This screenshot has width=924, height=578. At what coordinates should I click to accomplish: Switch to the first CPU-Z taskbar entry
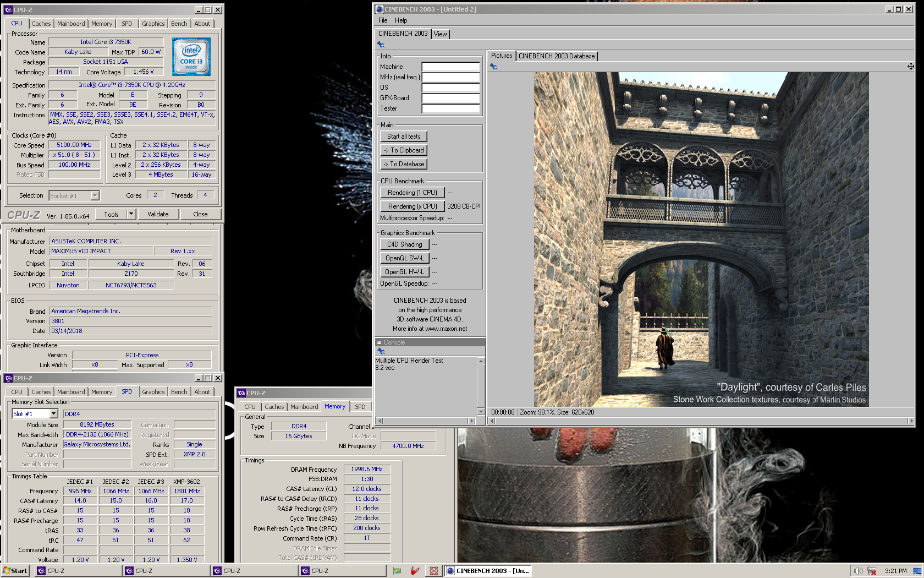(78, 571)
